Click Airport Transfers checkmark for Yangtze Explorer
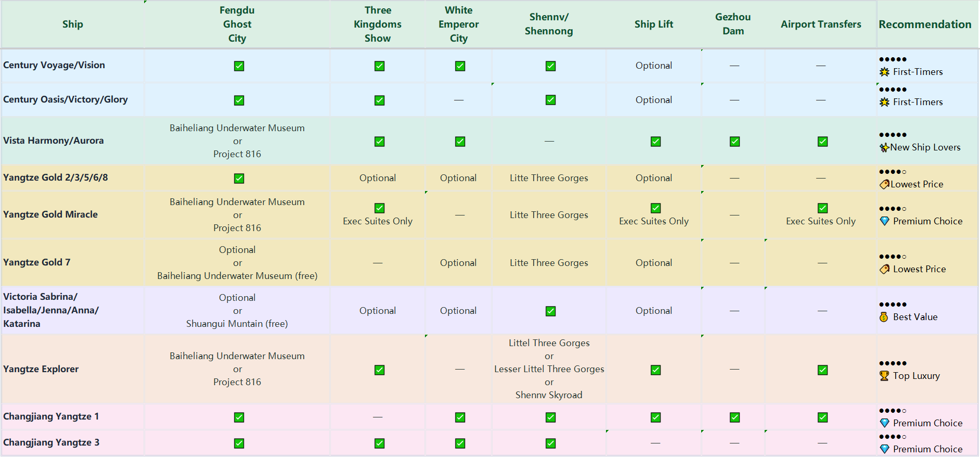 [x=822, y=370]
